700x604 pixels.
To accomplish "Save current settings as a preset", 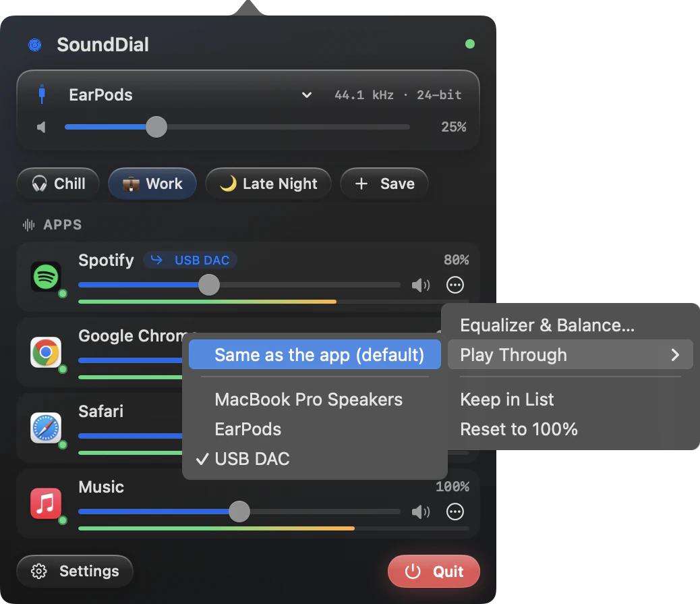I will (384, 184).
